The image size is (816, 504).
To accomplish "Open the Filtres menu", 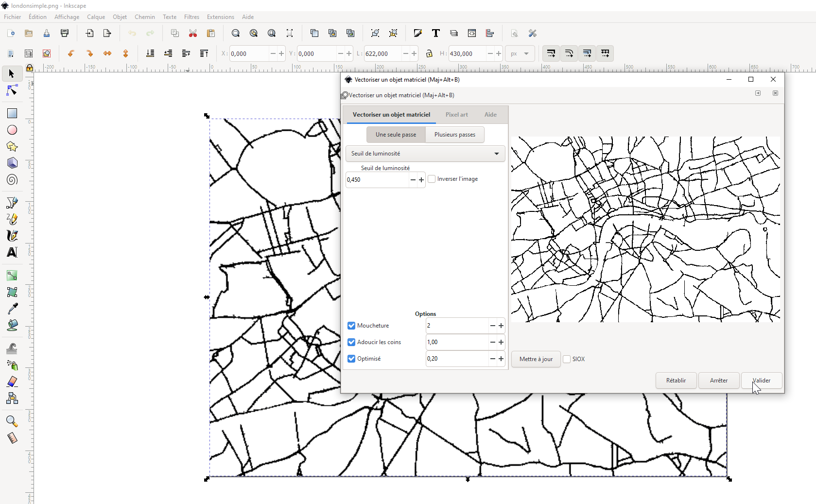I will [191, 17].
